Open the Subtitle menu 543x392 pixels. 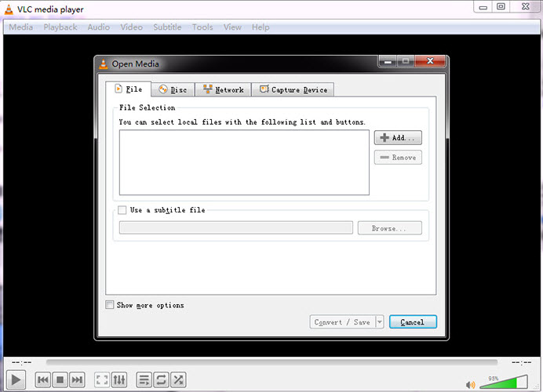[x=167, y=27]
